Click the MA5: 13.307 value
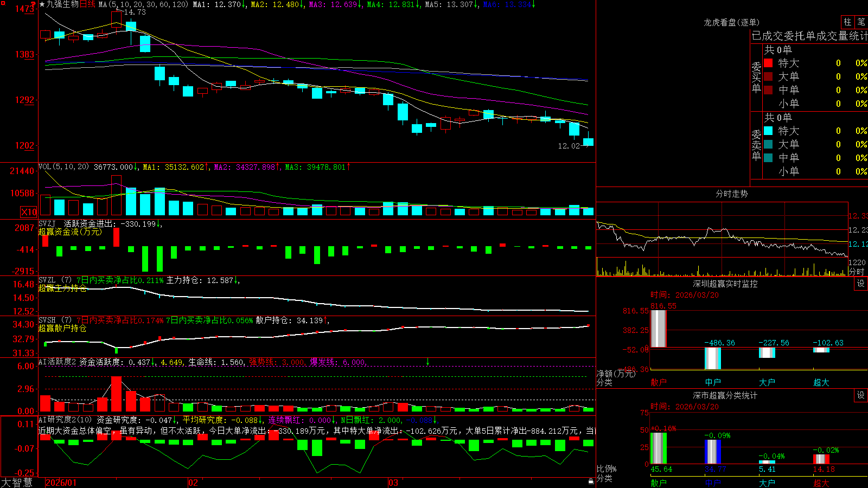 pos(449,4)
